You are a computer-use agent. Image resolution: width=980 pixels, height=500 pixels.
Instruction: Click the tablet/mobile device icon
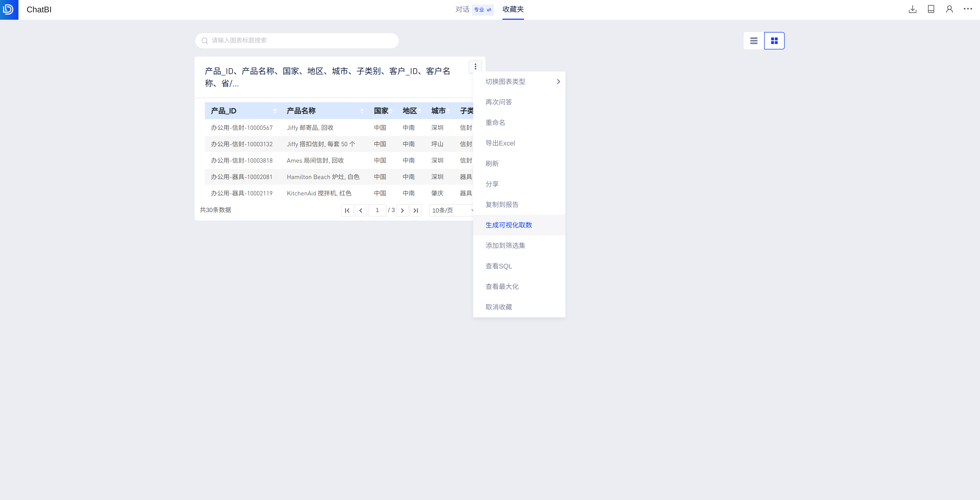[x=931, y=9]
